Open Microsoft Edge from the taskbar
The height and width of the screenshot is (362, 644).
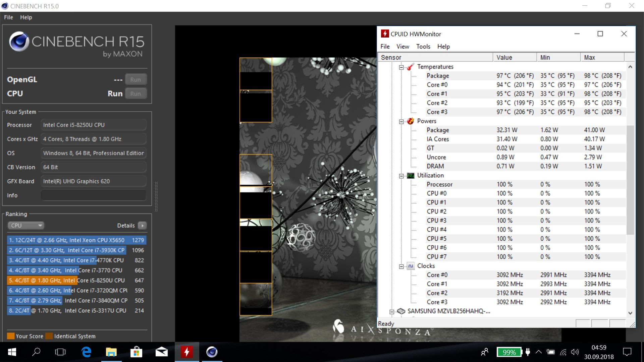[x=86, y=352]
